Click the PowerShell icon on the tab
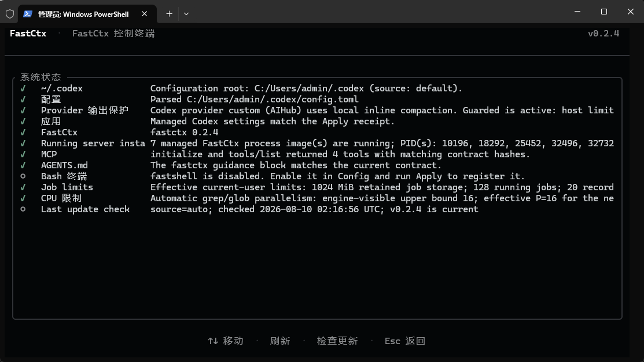 pos(28,14)
